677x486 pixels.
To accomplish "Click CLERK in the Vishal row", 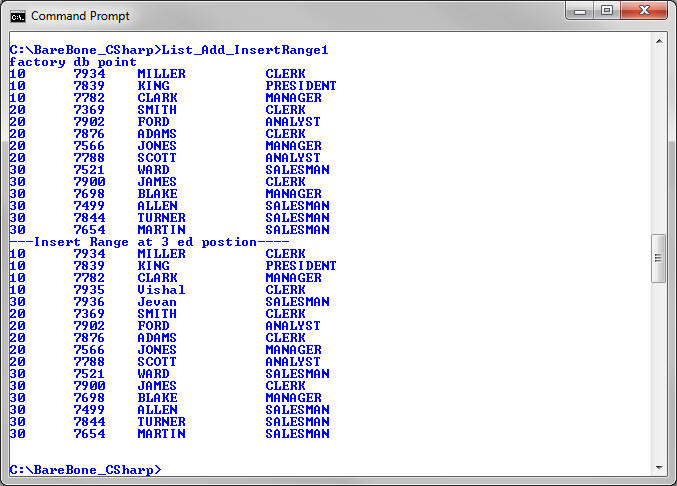I will click(x=285, y=290).
